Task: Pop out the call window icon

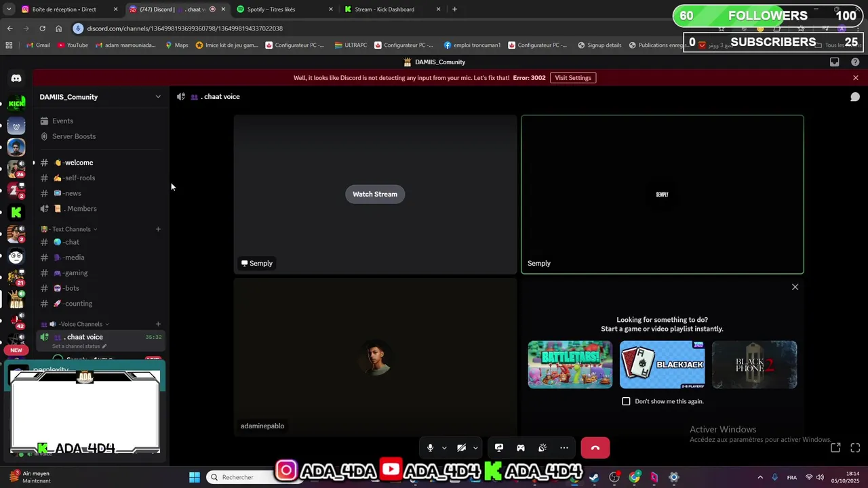Action: tap(835, 447)
